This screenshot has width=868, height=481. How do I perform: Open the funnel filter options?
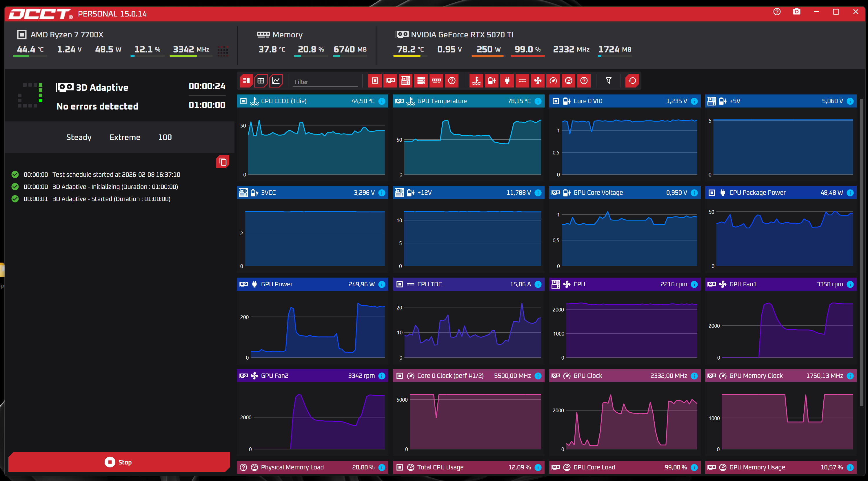tap(609, 81)
